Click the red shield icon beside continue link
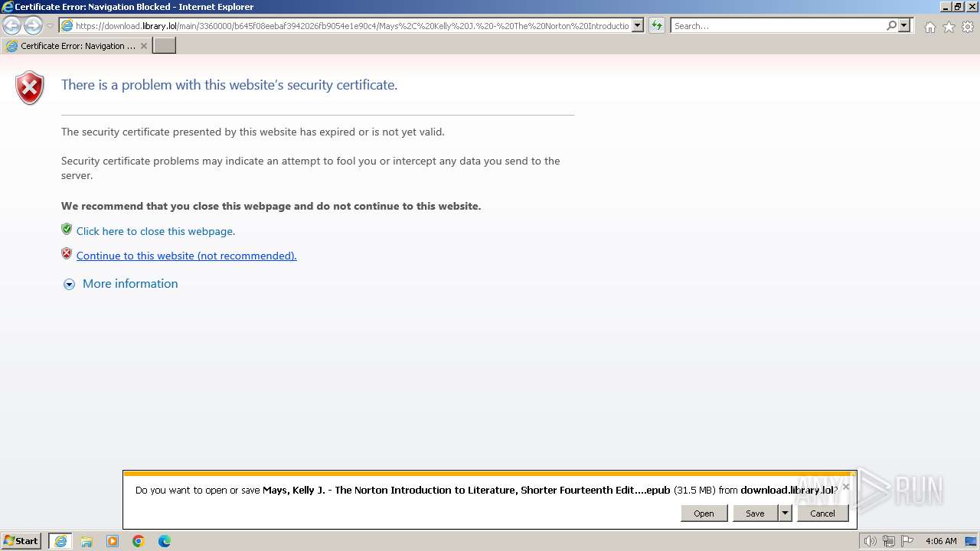980x551 pixels. pyautogui.click(x=67, y=253)
